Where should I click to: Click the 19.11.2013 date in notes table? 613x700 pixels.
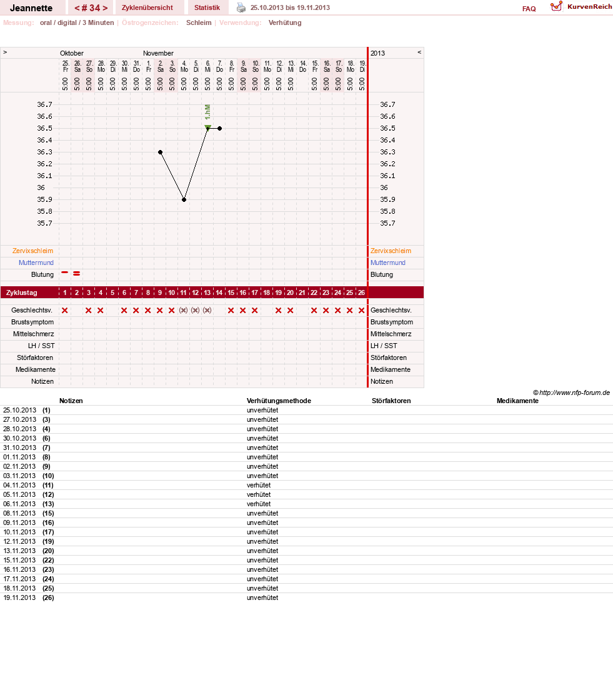[x=19, y=597]
